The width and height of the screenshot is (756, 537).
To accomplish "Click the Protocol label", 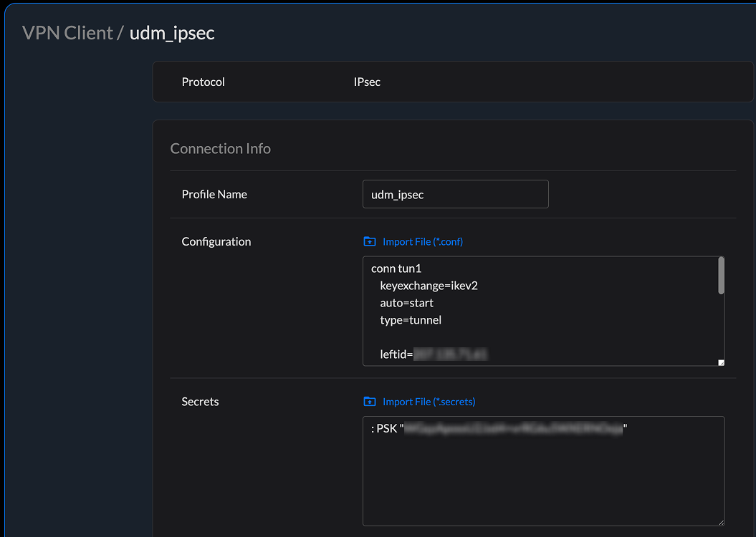I will coord(203,82).
